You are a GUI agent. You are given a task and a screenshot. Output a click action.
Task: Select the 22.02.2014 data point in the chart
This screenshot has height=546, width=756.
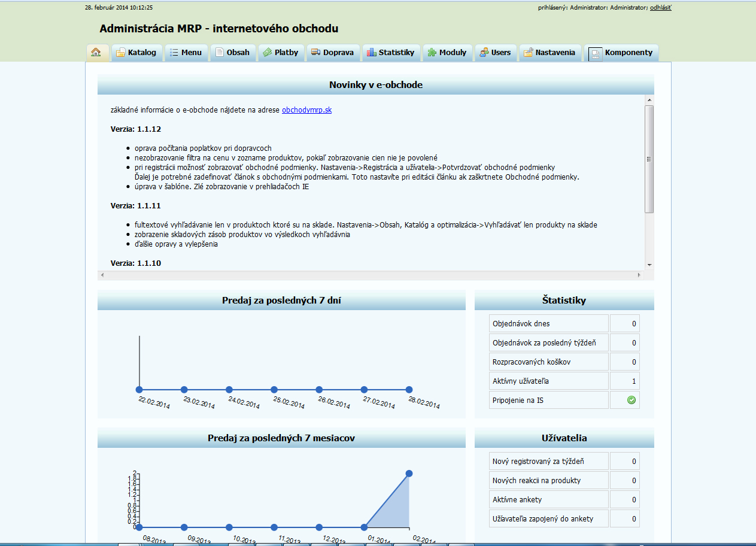(139, 390)
